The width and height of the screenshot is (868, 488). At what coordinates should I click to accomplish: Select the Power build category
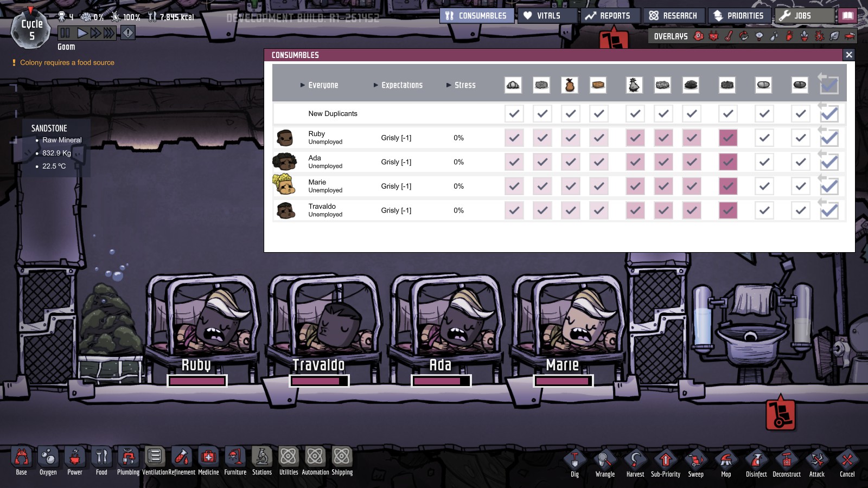point(75,461)
